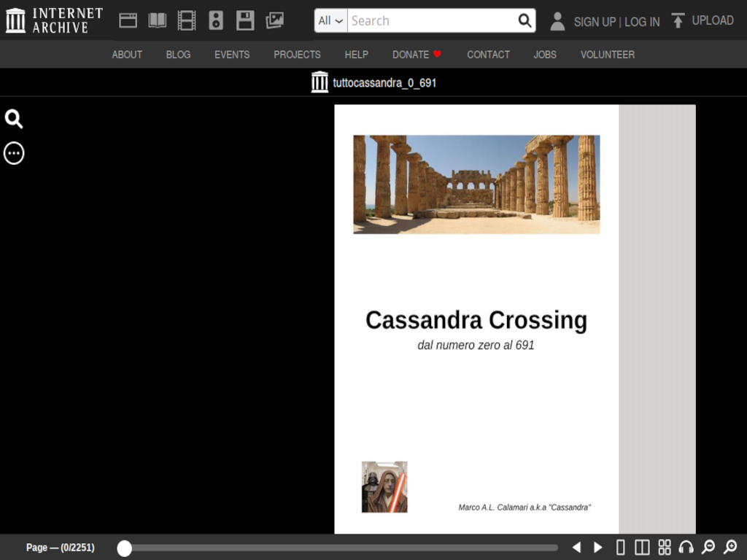Open the EVENTS menu item
Viewport: 747px width, 560px height.
(x=232, y=55)
